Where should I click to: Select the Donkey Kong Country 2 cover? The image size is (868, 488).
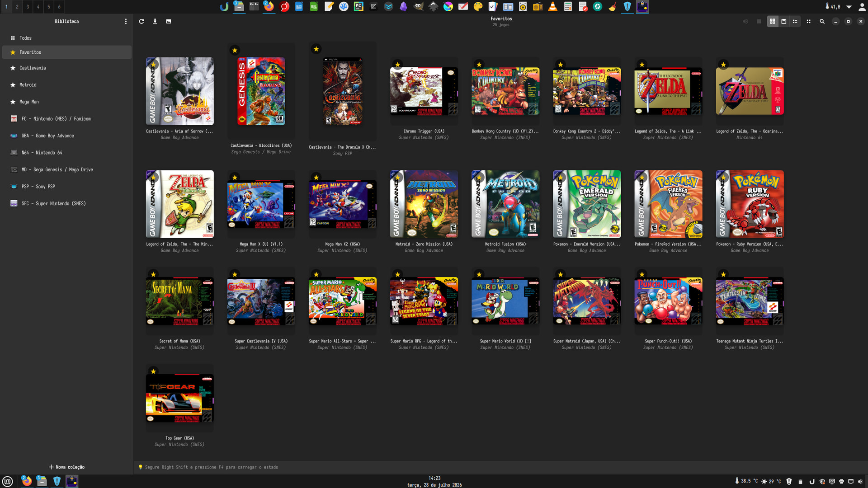coord(587,91)
